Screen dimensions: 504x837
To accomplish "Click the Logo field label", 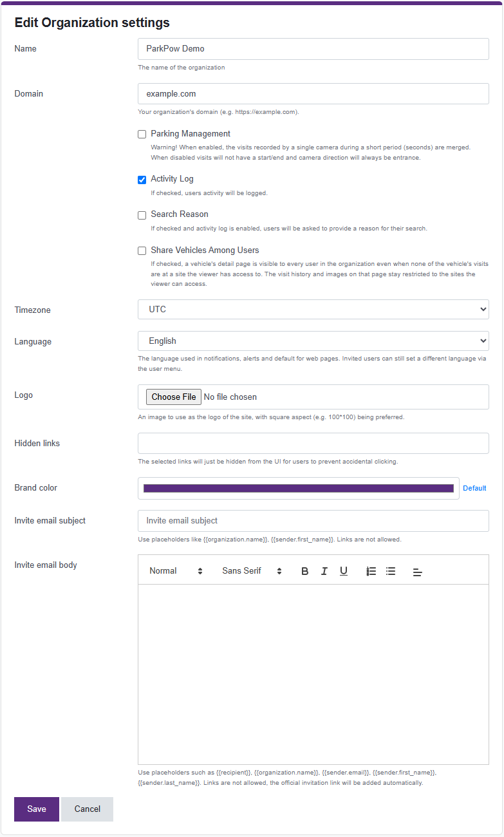I will (x=24, y=395).
